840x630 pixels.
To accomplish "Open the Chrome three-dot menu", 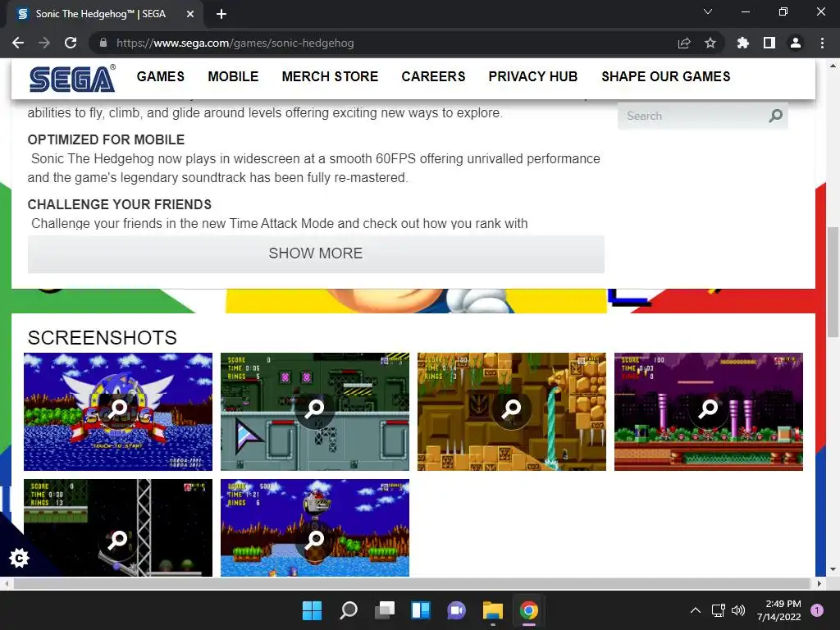I will (x=822, y=43).
